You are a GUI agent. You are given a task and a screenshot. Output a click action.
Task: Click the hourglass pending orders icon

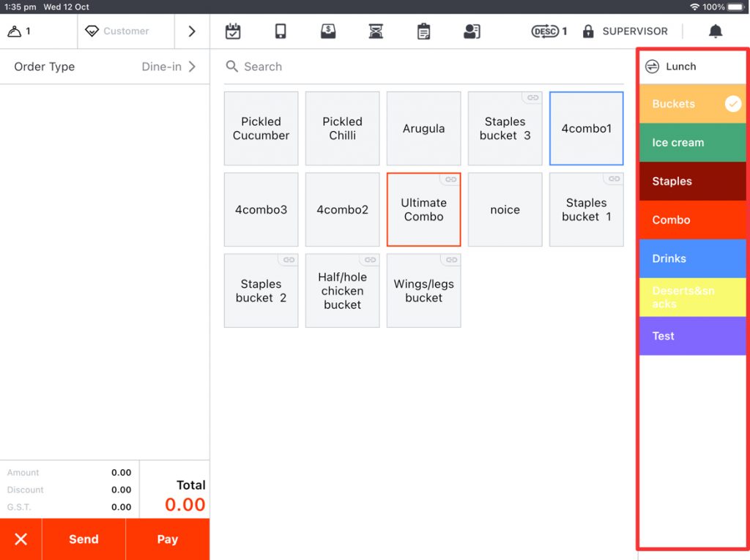[376, 31]
